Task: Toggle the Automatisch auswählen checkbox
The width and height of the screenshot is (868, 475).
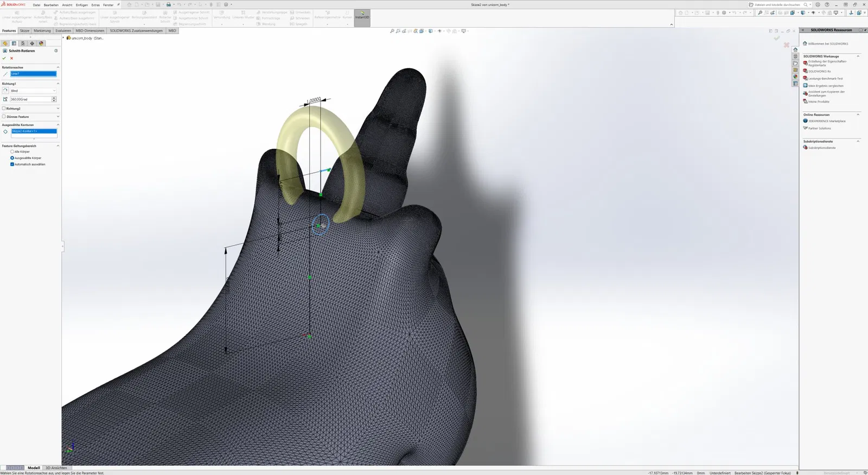Action: [x=12, y=164]
